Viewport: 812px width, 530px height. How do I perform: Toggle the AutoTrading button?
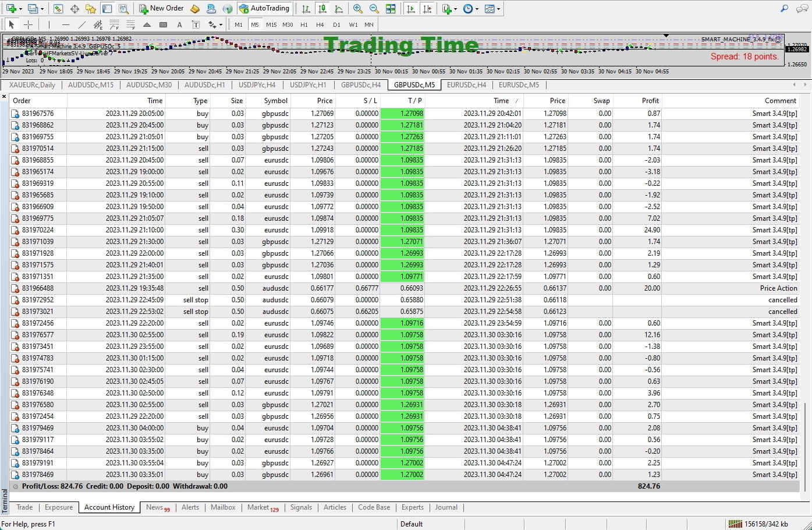pyautogui.click(x=264, y=9)
